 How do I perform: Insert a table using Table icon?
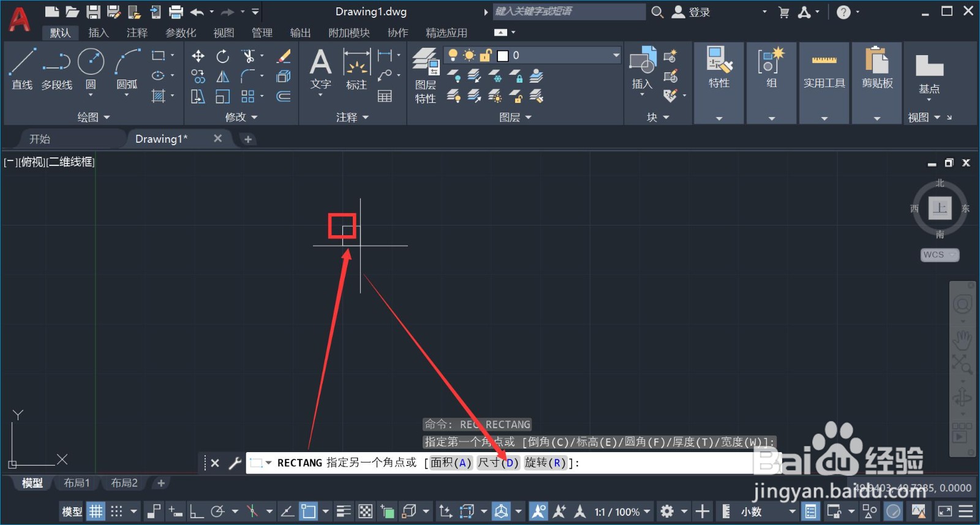[x=385, y=96]
